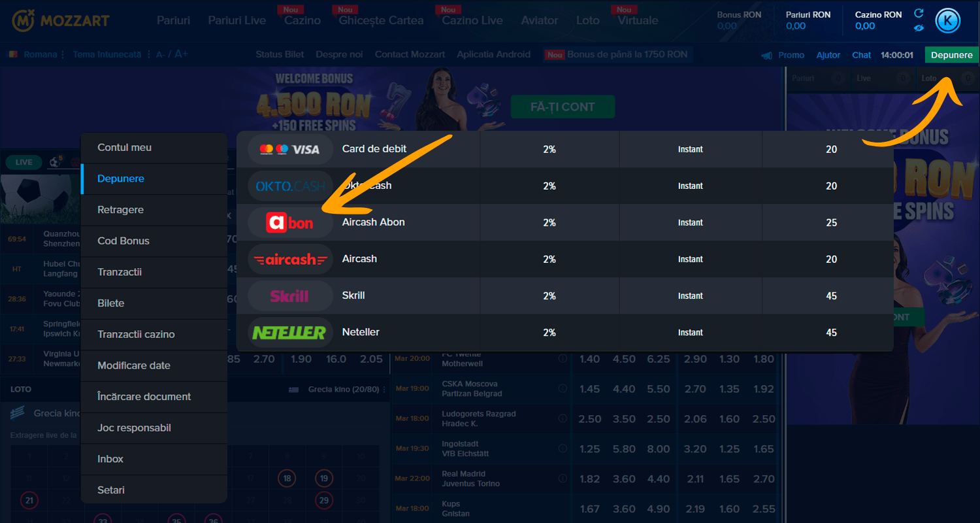Click the Mozzart logo
This screenshot has width=980, height=523.
pos(60,20)
